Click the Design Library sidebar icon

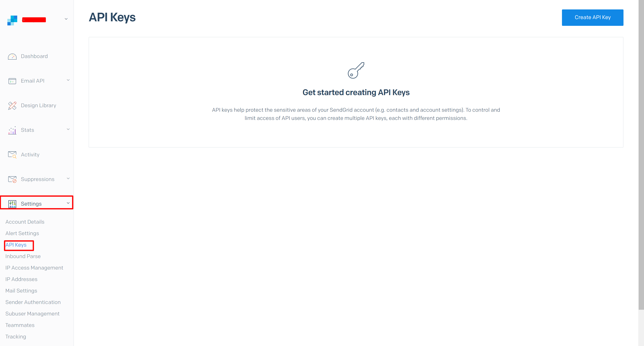[x=12, y=105]
